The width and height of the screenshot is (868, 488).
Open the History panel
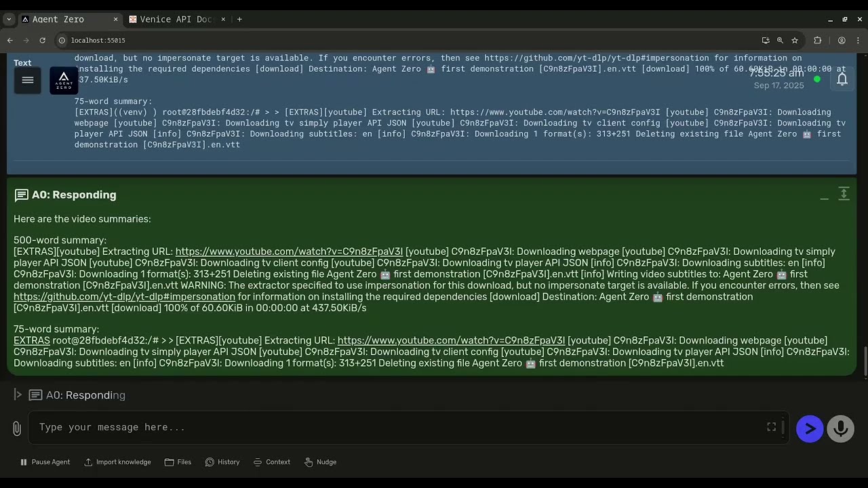point(222,462)
